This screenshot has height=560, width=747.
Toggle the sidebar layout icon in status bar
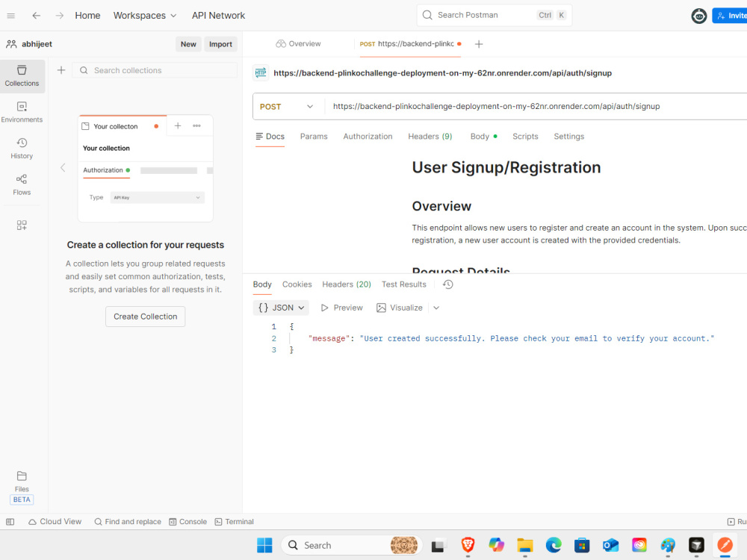pyautogui.click(x=10, y=522)
